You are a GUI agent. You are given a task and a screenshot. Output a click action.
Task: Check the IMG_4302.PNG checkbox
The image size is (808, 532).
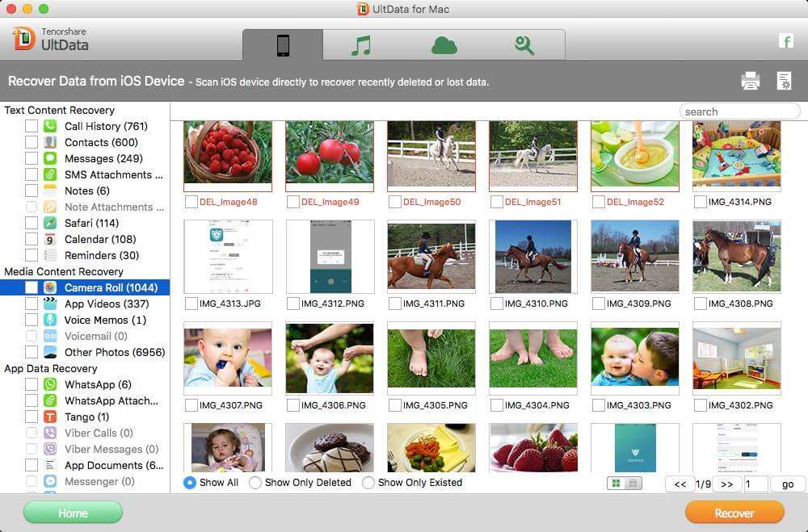click(701, 405)
